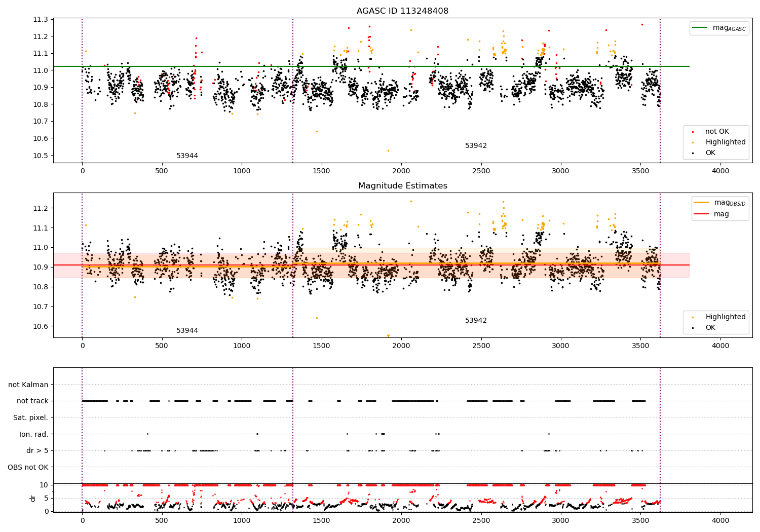Screen dimensions: 760x532
Task: Click the rotated 'dr' axis label at bottom
Action: (x=33, y=498)
